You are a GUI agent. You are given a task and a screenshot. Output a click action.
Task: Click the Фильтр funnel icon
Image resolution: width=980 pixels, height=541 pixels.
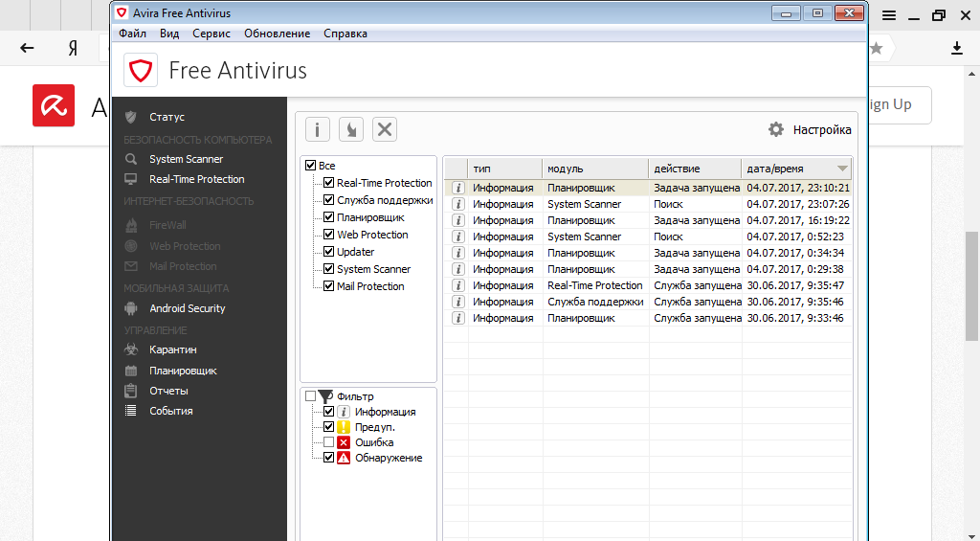(x=325, y=396)
